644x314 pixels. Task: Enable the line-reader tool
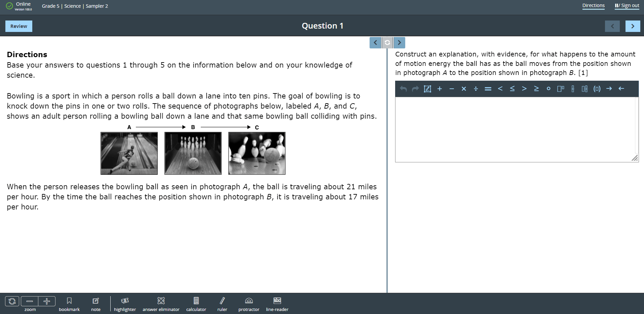(277, 304)
